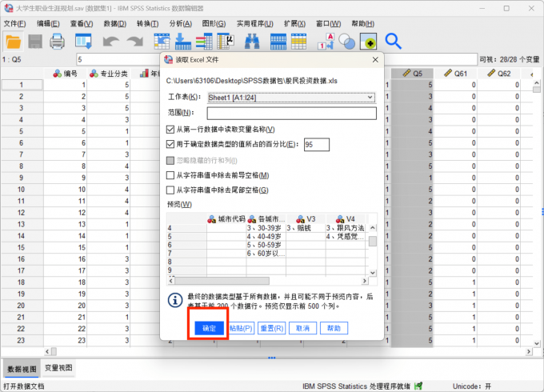Switch to the 数据视图 tab
Image resolution: width=544 pixels, height=392 pixels.
22,369
